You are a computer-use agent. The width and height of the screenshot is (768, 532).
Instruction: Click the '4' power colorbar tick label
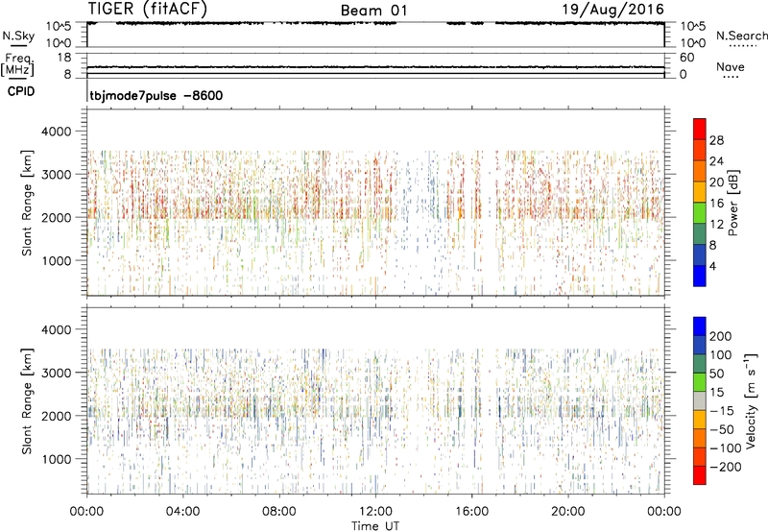tap(712, 266)
